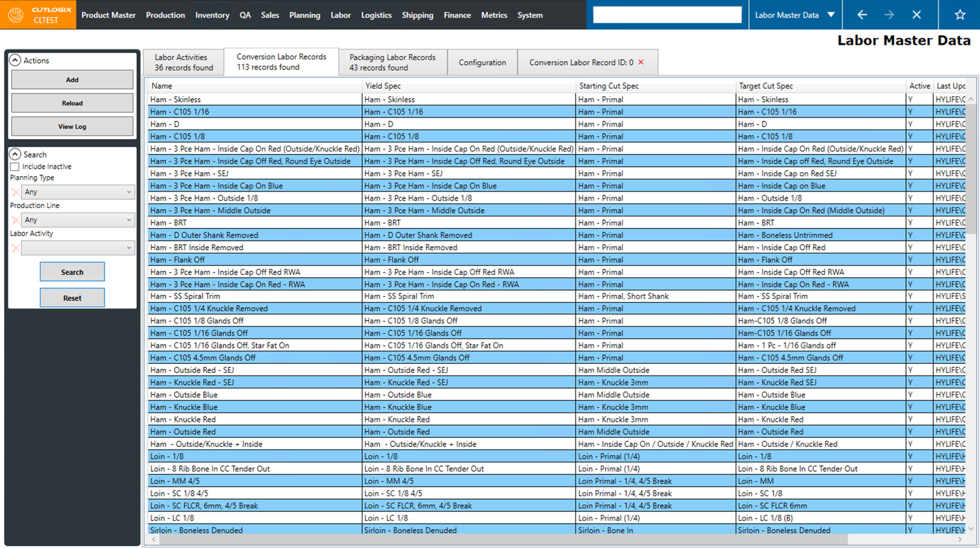Favorite this screen using the star icon

pos(960,14)
